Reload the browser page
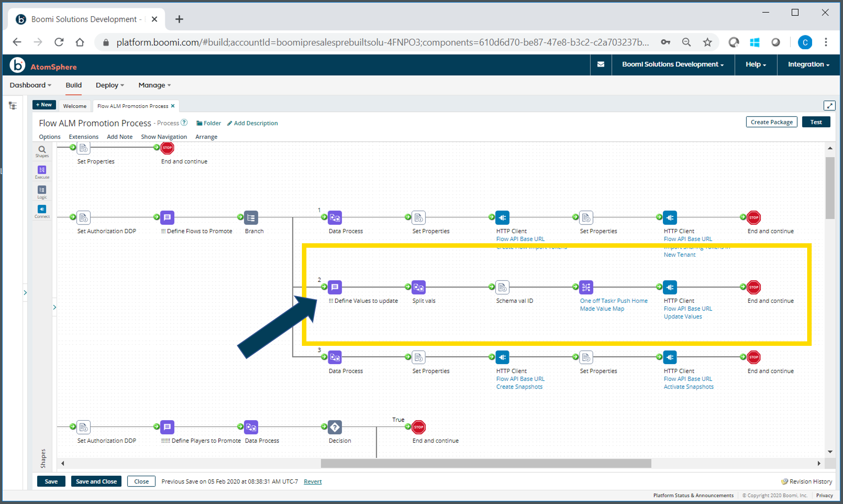Screen dimensions: 843x504 click(59, 42)
